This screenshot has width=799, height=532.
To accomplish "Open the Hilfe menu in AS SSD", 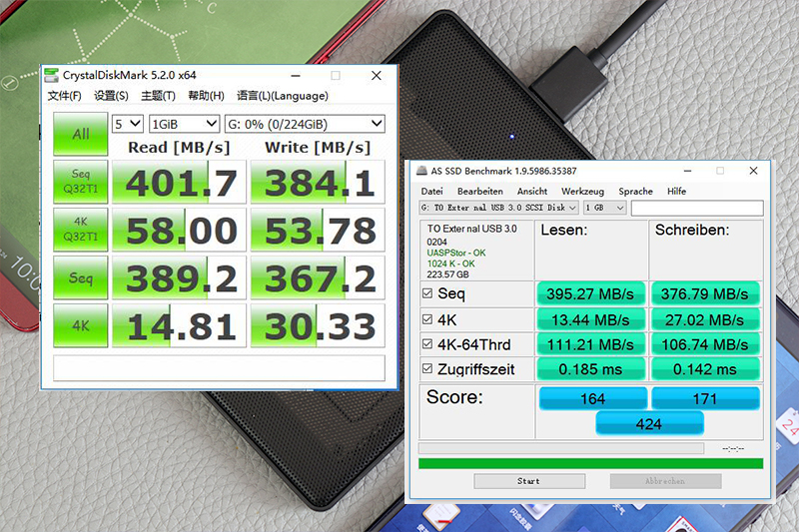I will [x=677, y=192].
